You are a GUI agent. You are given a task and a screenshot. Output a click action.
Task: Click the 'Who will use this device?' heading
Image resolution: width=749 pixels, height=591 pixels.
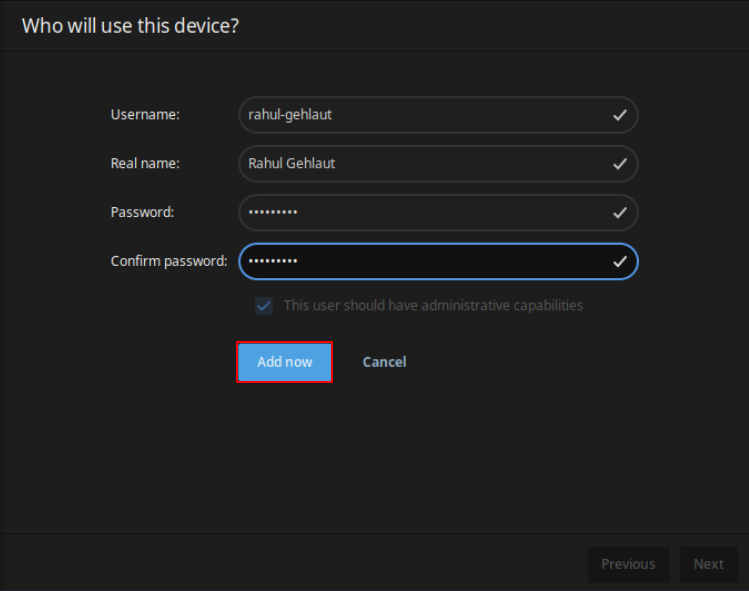pyautogui.click(x=130, y=26)
